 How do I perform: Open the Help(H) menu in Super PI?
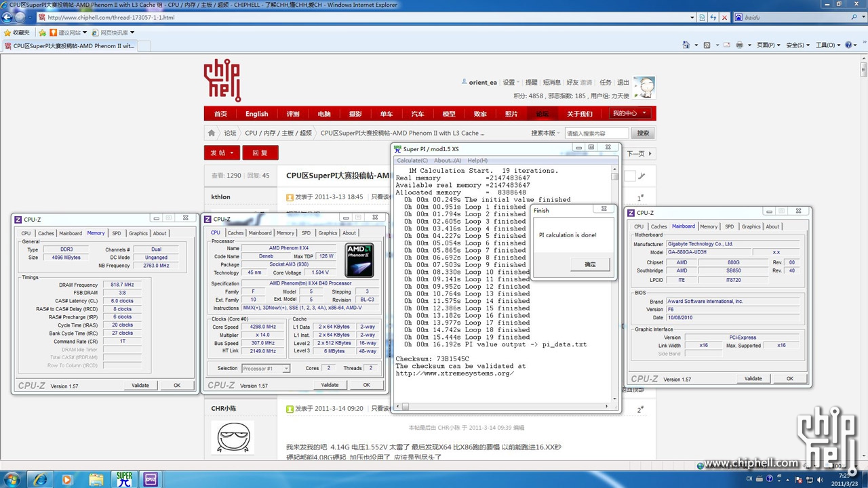pos(477,161)
